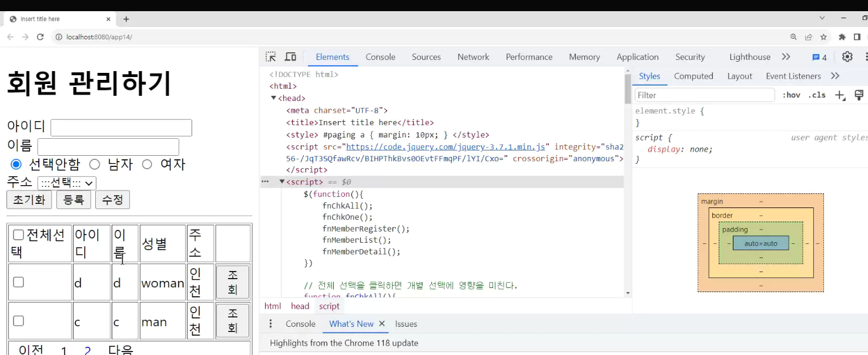Open the Issues drawer tab
This screenshot has width=868, height=355.
pyautogui.click(x=406, y=324)
